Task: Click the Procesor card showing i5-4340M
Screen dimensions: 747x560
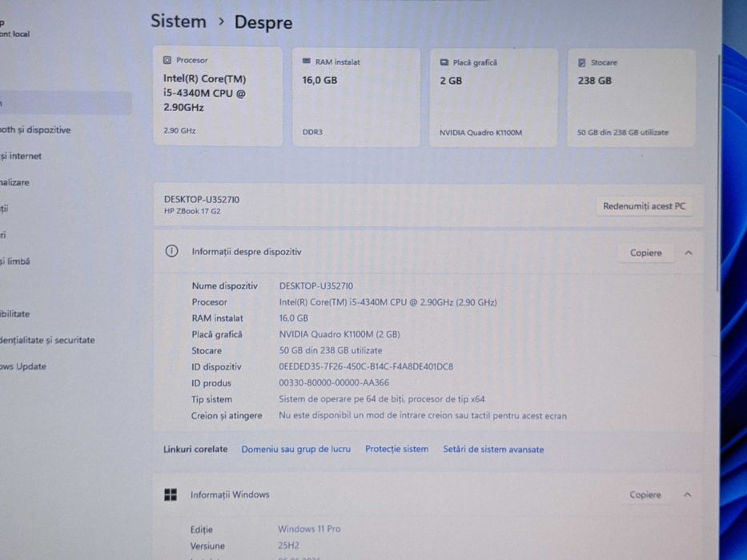Action: pos(218,96)
